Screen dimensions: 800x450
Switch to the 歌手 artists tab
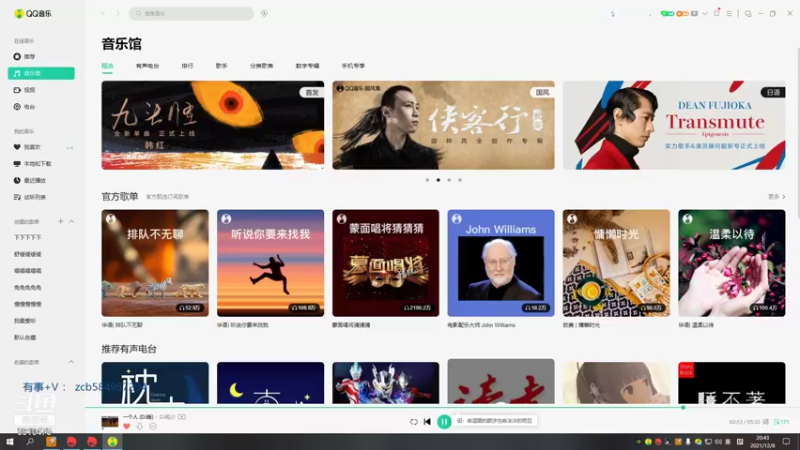tap(221, 66)
